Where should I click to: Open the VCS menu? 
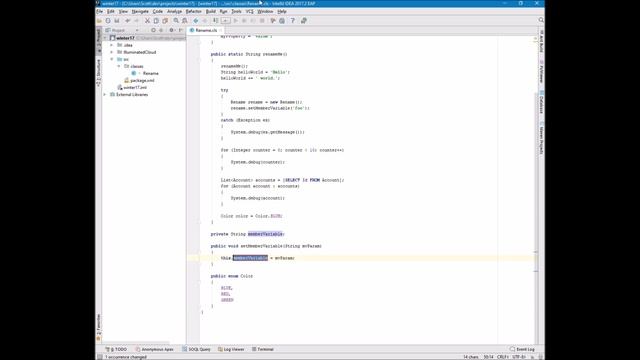[x=249, y=11]
